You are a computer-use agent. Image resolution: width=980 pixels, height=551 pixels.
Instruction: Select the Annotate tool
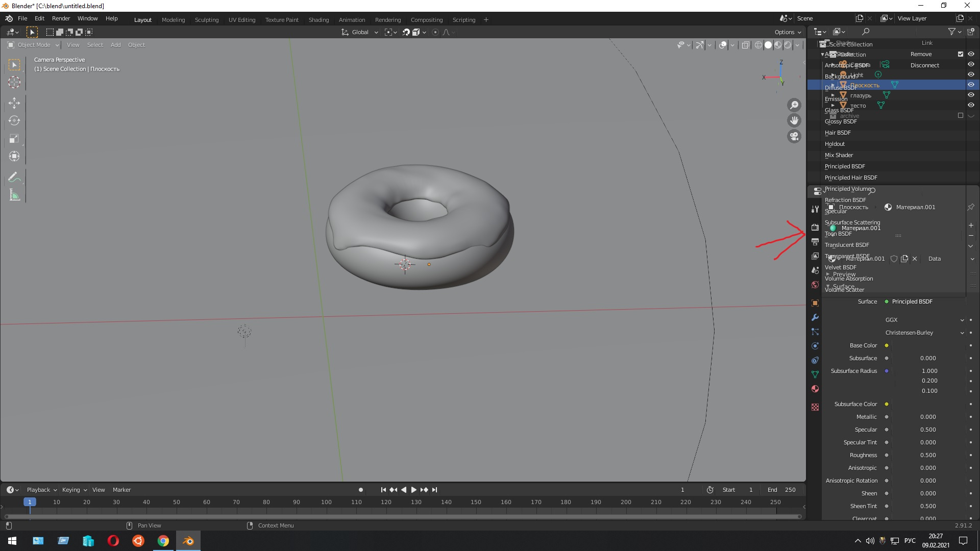tap(14, 177)
